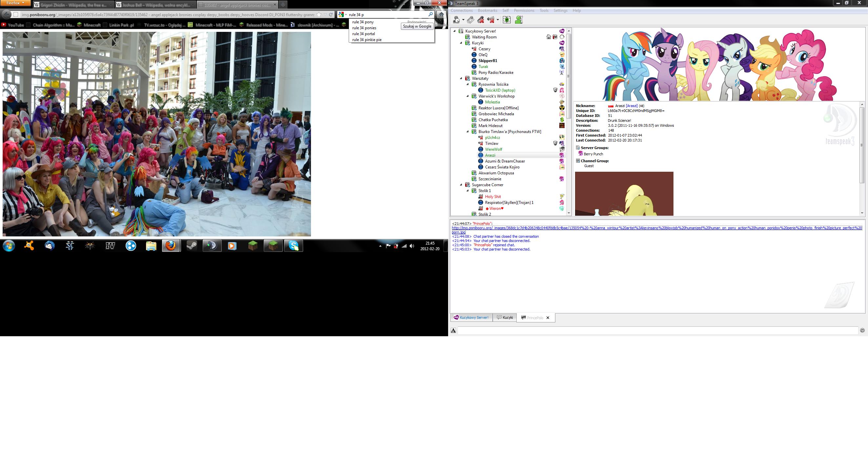
Task: Open Steam from the Windows taskbar
Action: click(x=192, y=246)
